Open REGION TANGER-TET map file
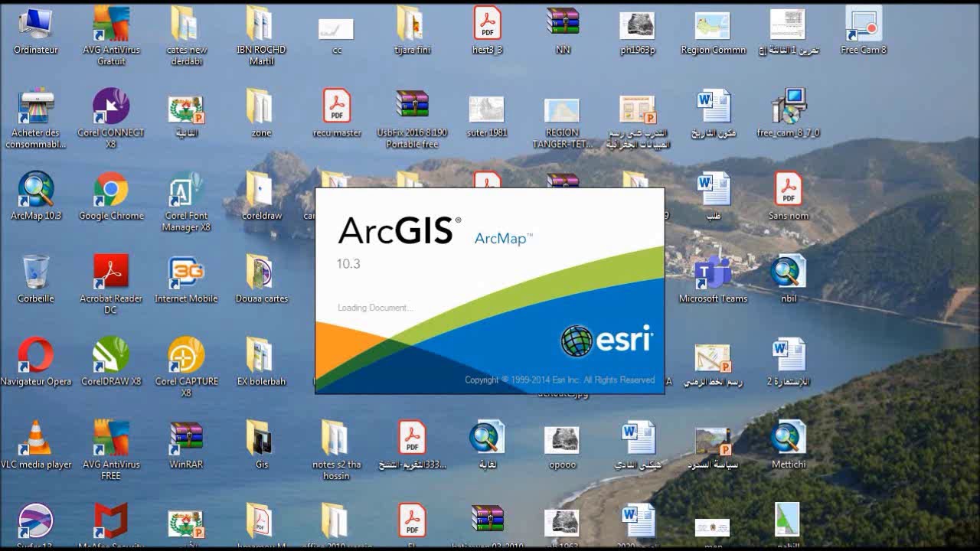 562,110
